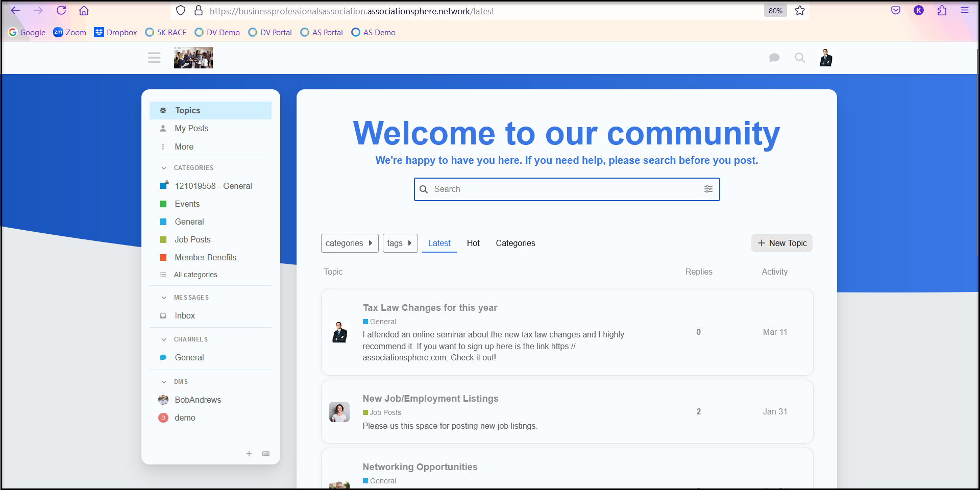The image size is (980, 490).
Task: Open the DV Portal bookmark
Action: [270, 32]
